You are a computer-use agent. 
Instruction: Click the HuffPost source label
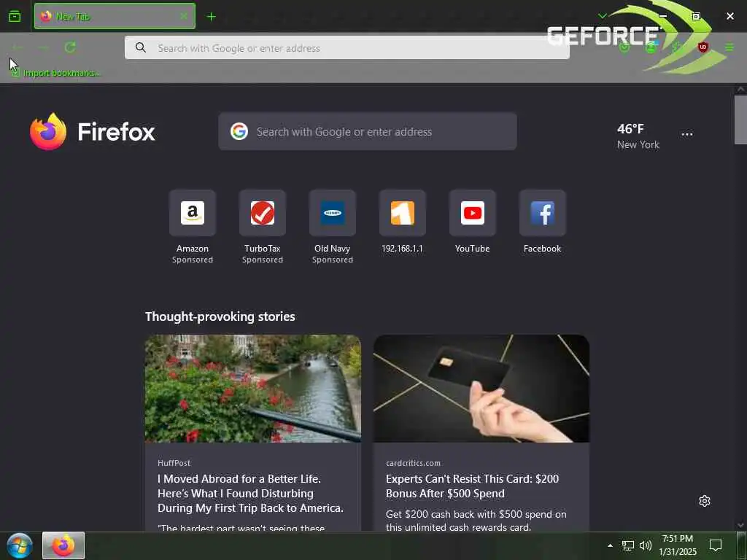(x=174, y=463)
